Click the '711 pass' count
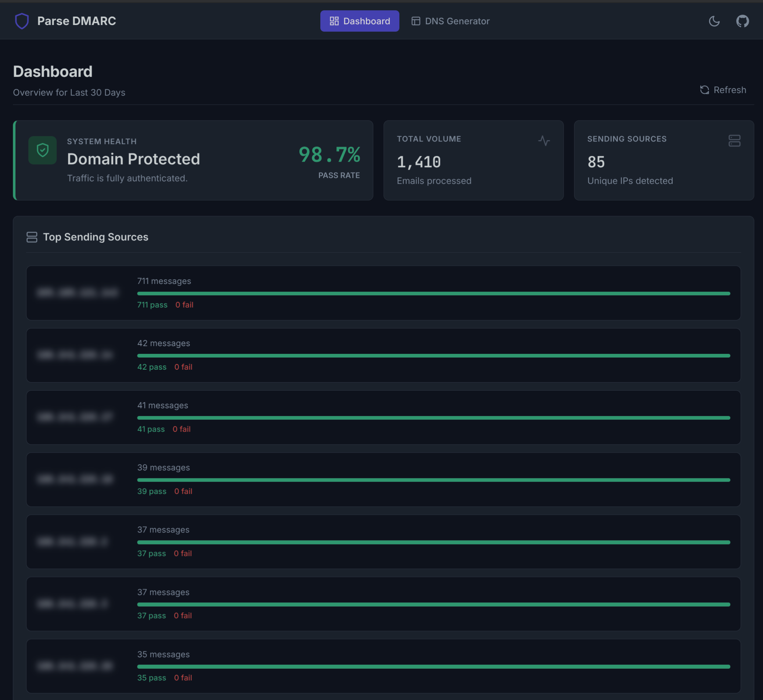The height and width of the screenshot is (700, 763). 152,305
